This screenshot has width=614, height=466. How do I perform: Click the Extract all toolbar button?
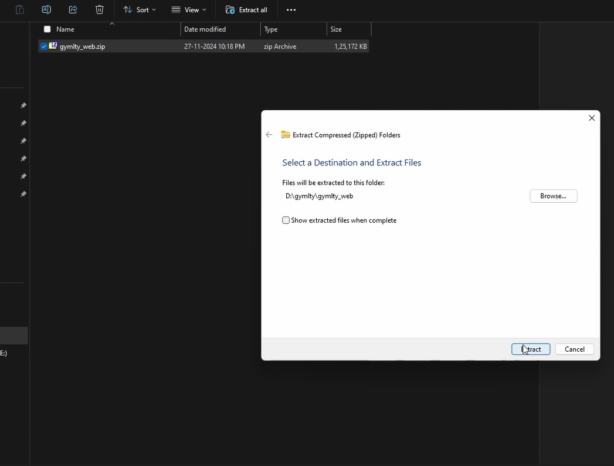click(246, 10)
